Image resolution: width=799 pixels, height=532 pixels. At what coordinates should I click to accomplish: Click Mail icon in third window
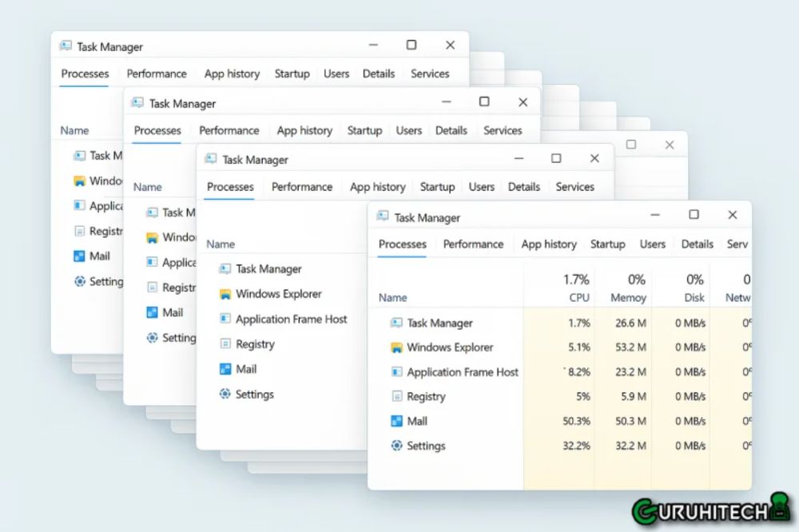pyautogui.click(x=225, y=369)
